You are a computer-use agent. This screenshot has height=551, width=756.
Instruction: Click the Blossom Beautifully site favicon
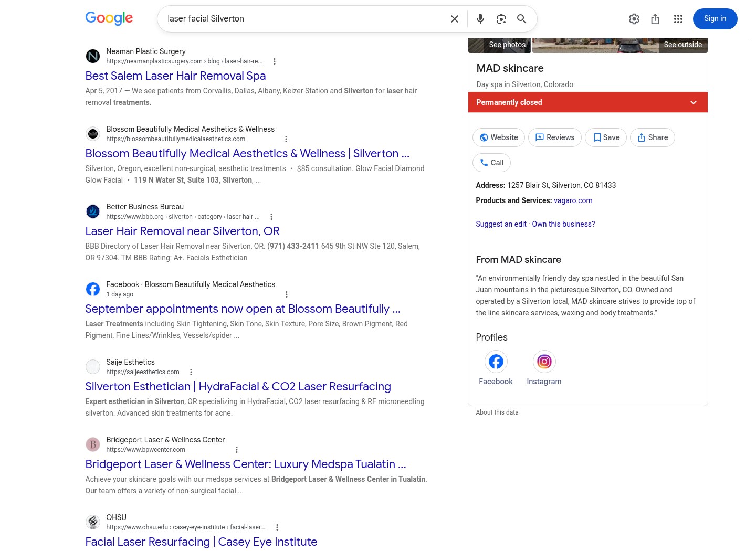93,134
